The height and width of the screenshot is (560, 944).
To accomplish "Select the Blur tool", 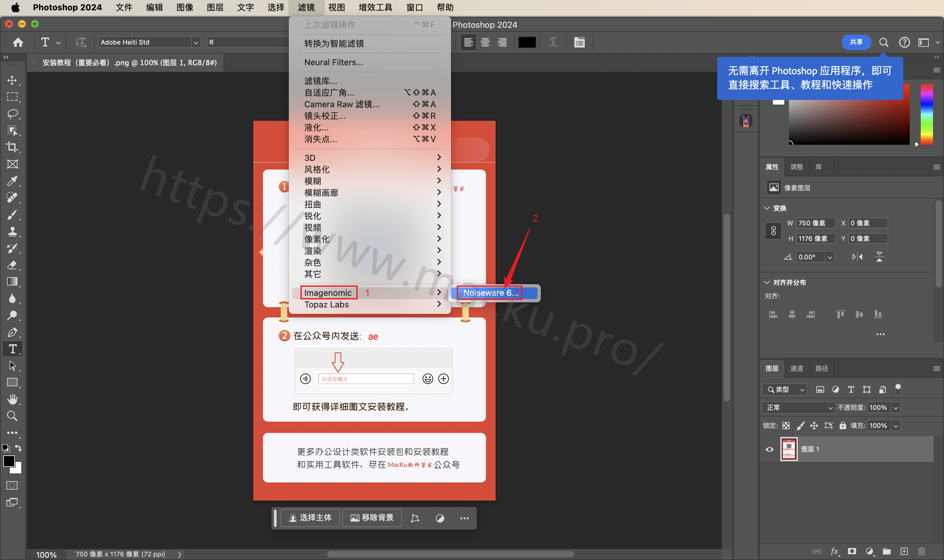I will [12, 298].
